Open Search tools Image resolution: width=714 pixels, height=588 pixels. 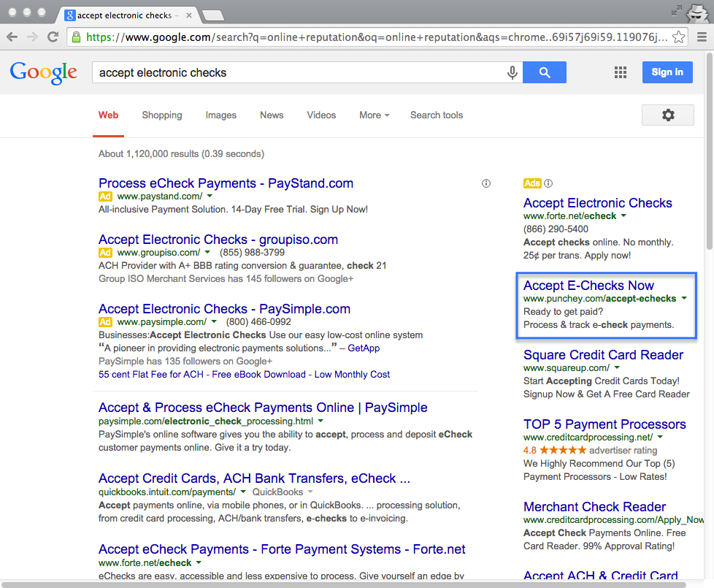point(437,115)
